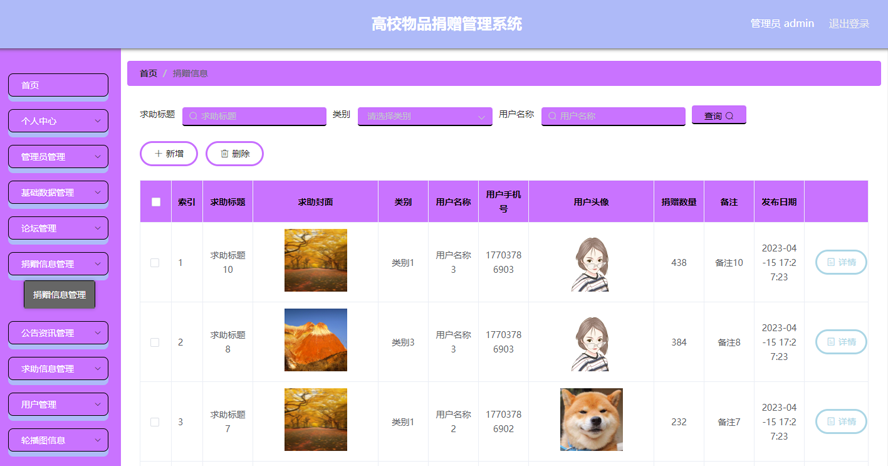The height and width of the screenshot is (466, 888).
Task: Click the 用户手机号 column header
Action: [503, 202]
